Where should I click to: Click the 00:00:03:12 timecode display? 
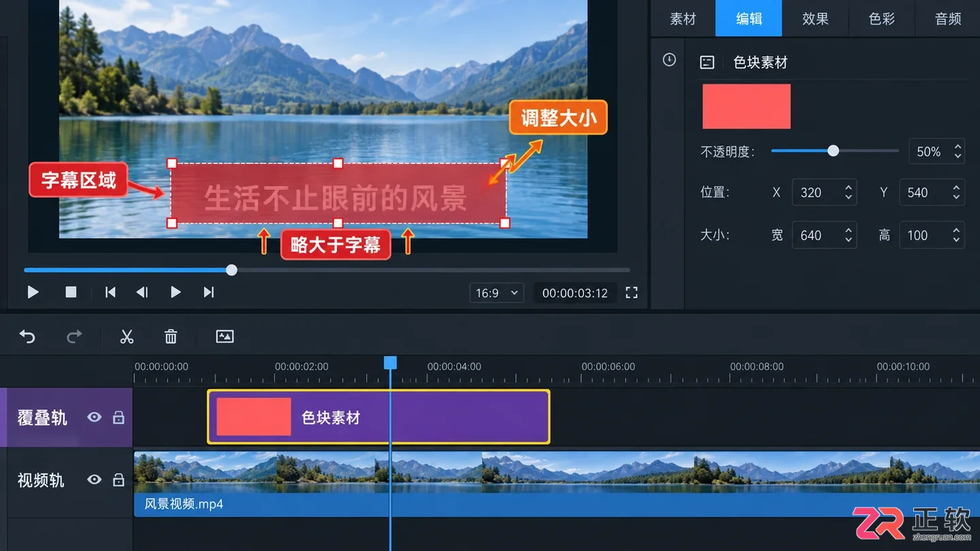pos(575,293)
